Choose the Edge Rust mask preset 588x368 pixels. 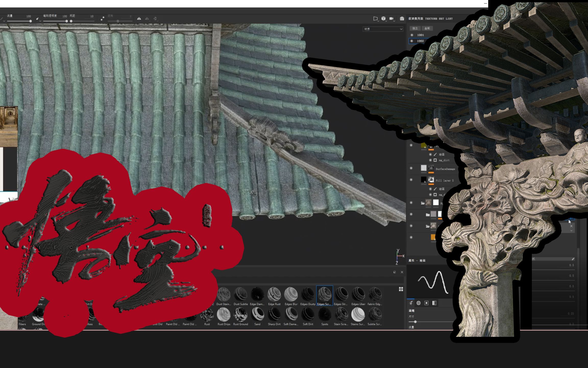click(274, 296)
